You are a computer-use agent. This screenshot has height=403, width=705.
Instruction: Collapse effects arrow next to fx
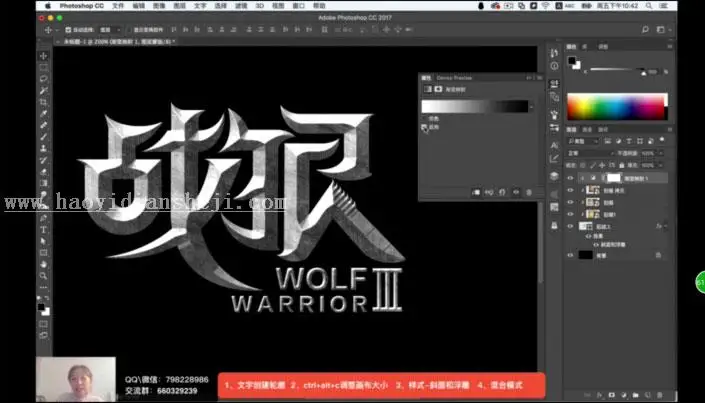tap(665, 226)
